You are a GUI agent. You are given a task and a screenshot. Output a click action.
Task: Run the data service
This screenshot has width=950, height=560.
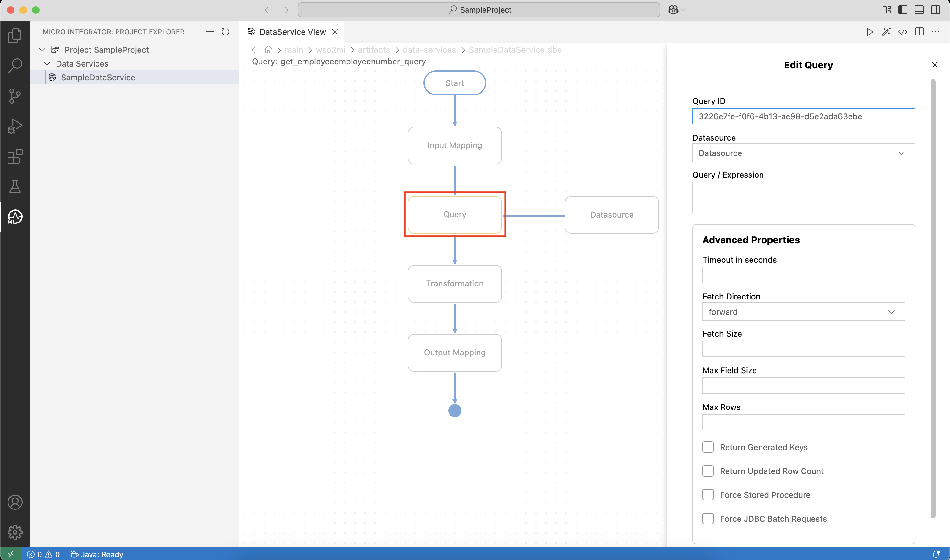pos(869,32)
